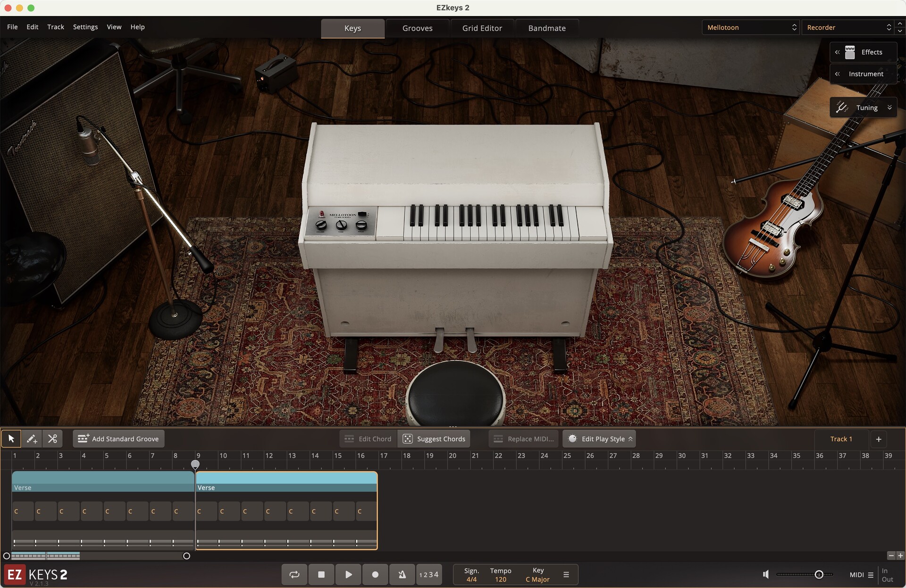Viewport: 906px width, 588px height.
Task: Open the Mellotoon instrument dropdown
Action: (x=751, y=27)
